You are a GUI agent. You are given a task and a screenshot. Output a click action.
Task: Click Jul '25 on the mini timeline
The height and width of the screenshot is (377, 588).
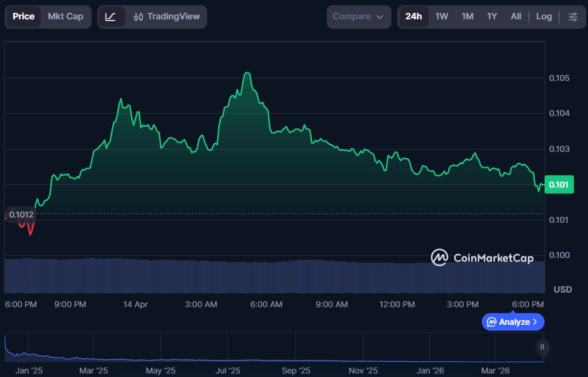228,371
